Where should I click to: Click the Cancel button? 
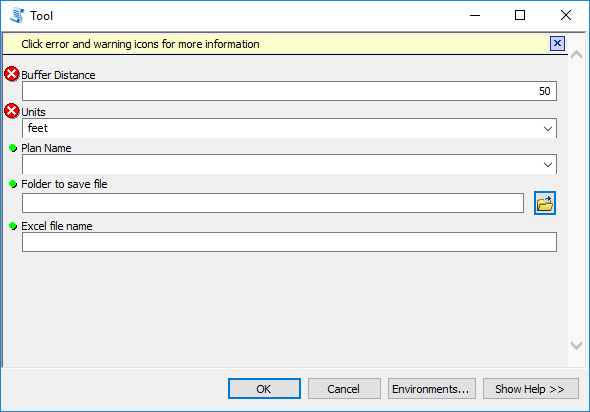point(344,389)
